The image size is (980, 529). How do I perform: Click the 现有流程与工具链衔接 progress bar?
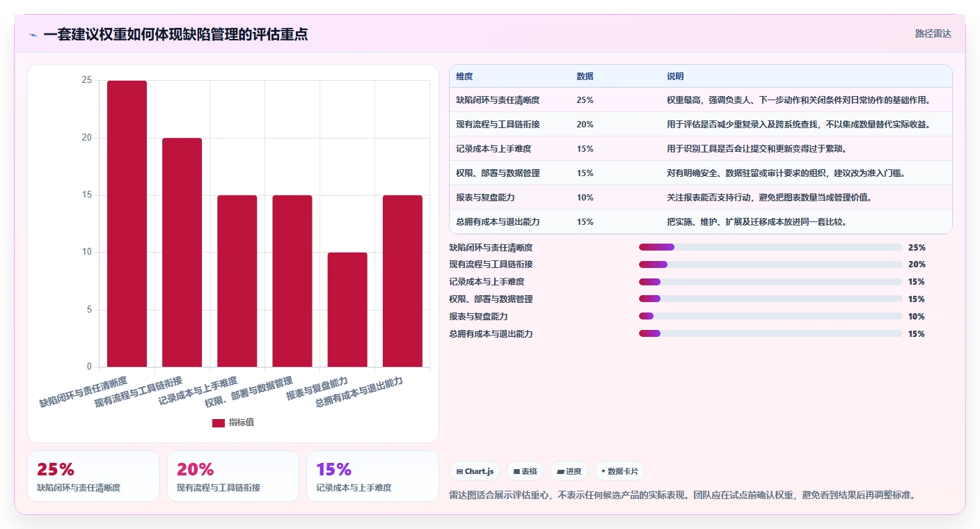(x=770, y=264)
